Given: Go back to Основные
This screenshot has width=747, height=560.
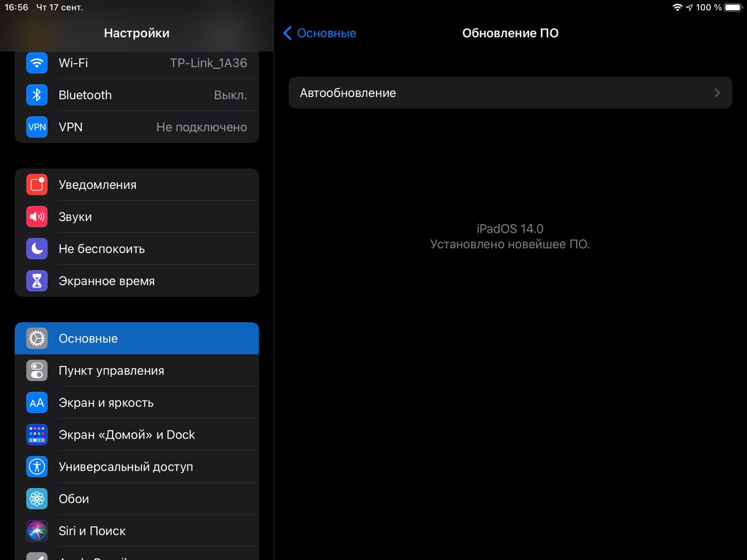Looking at the screenshot, I should pos(320,33).
